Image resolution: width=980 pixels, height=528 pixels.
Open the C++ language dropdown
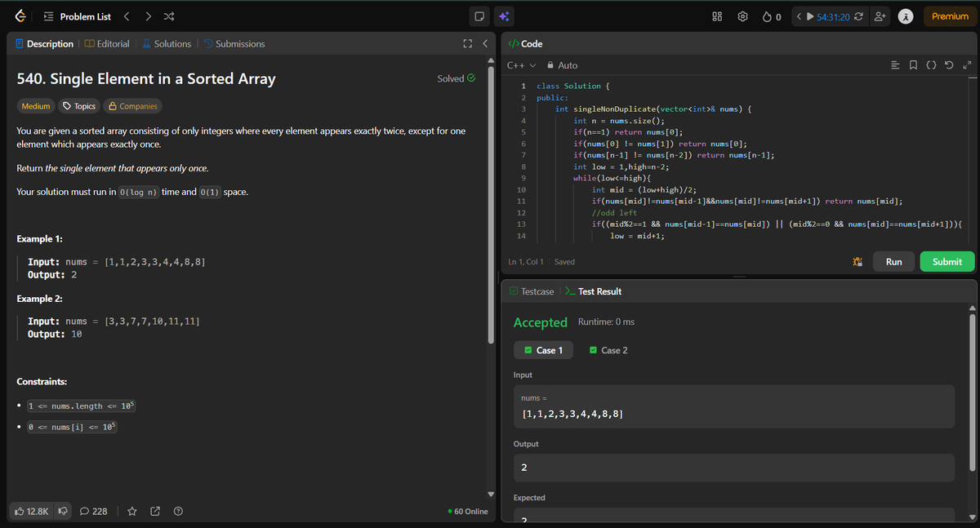(521, 65)
